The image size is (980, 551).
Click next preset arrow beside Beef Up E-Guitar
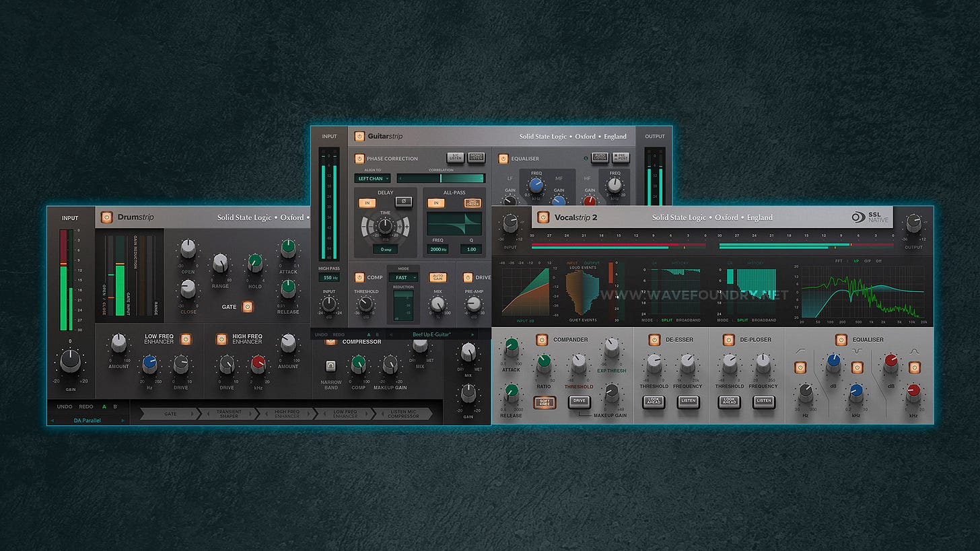click(x=473, y=334)
